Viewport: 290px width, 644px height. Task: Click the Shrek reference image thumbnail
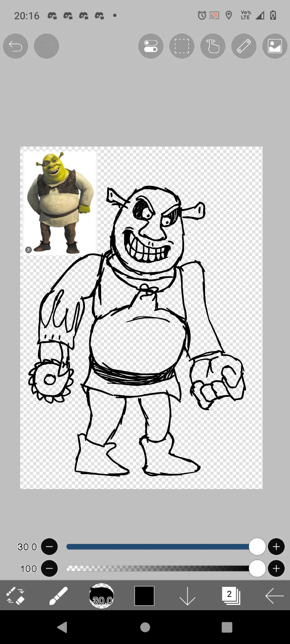(60, 202)
